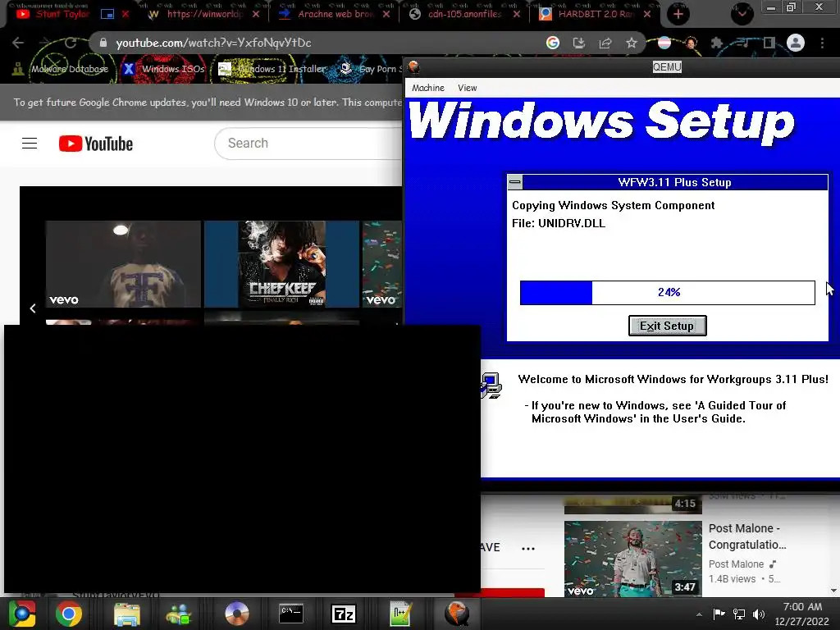The image size is (840, 630).
Task: Open the first vevo video thumbnail
Action: (x=123, y=263)
